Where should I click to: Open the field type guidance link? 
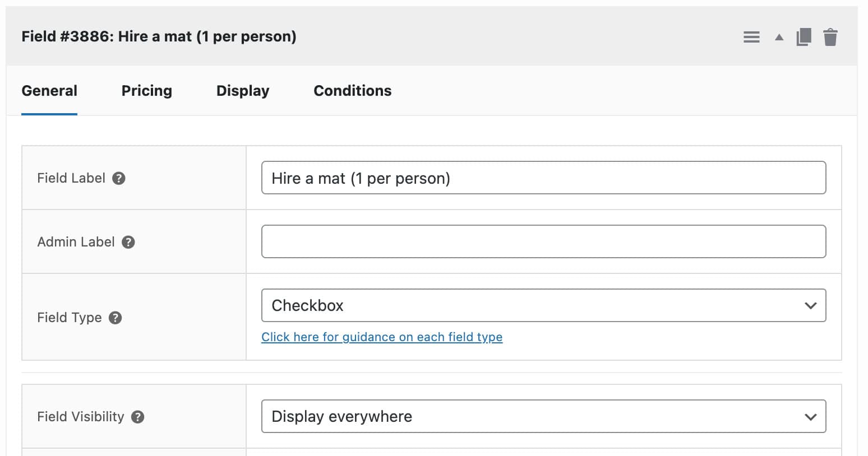click(382, 337)
